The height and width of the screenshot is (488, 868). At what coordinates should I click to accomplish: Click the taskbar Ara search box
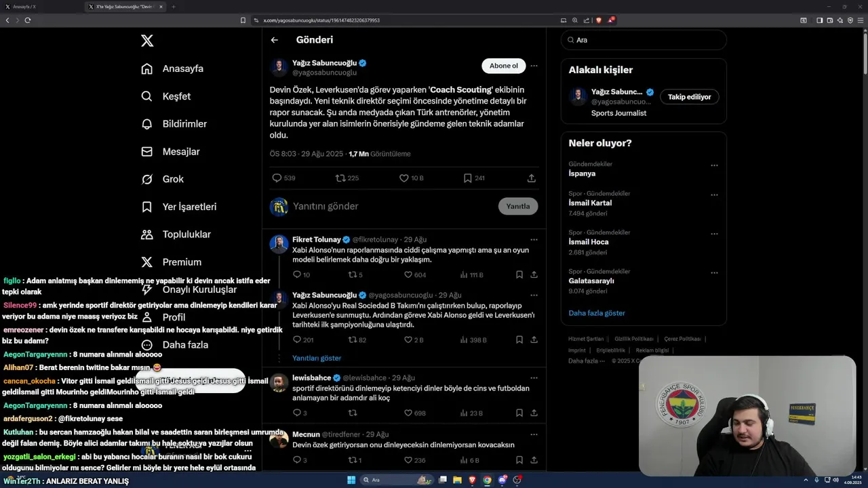tap(397, 480)
